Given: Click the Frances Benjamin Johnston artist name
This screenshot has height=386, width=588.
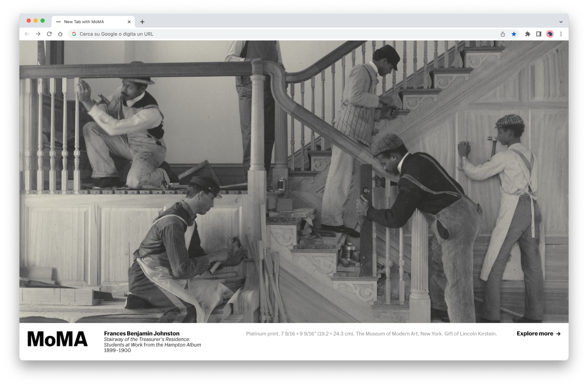Looking at the screenshot, I should (142, 333).
